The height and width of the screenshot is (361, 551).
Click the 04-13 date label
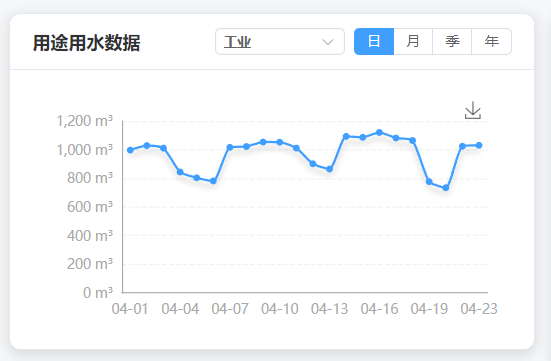[x=330, y=309]
